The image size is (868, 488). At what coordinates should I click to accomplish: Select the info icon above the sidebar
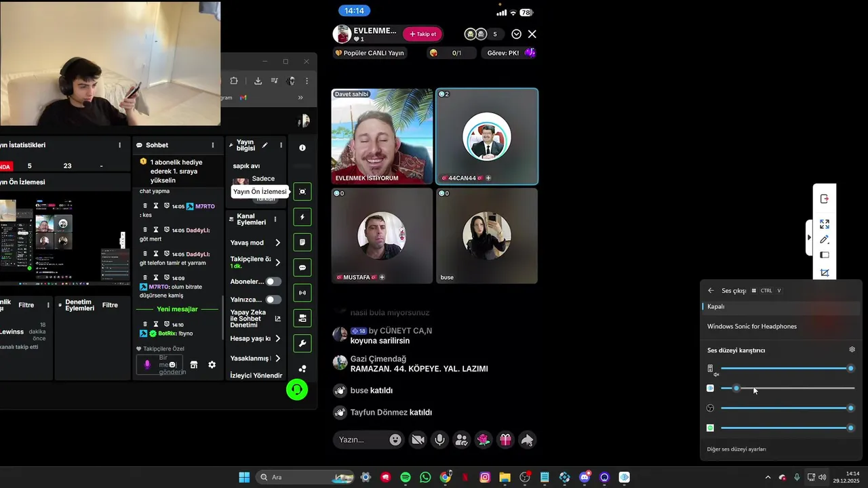[x=302, y=148]
